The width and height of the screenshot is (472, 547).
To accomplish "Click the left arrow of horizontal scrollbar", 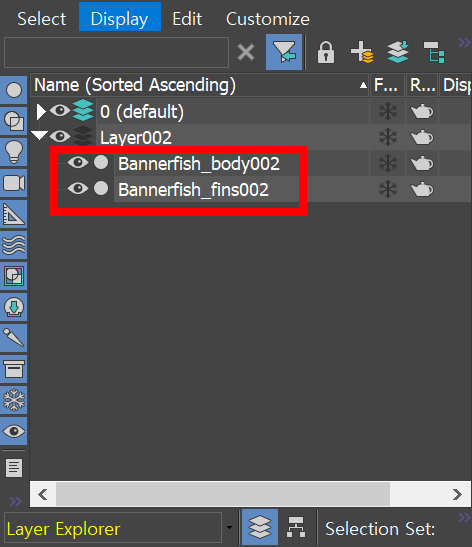I will point(43,494).
